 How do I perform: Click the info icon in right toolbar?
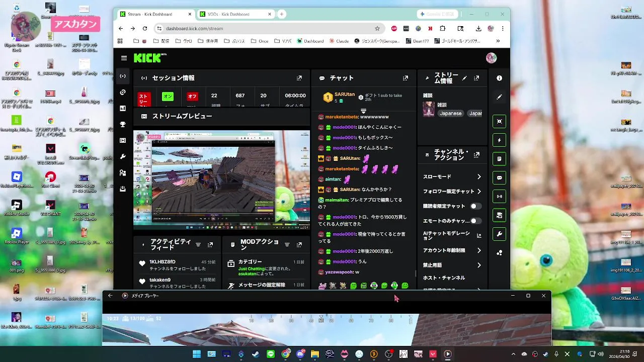click(x=499, y=78)
